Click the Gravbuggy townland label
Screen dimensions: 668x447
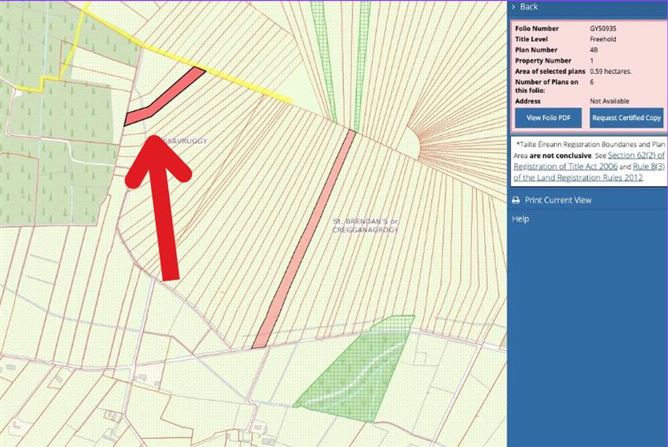pyautogui.click(x=182, y=141)
